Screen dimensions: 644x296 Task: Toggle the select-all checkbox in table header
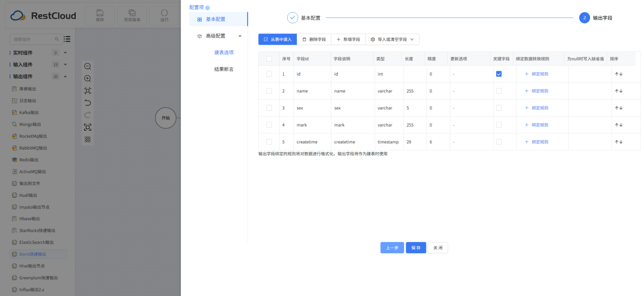click(269, 59)
